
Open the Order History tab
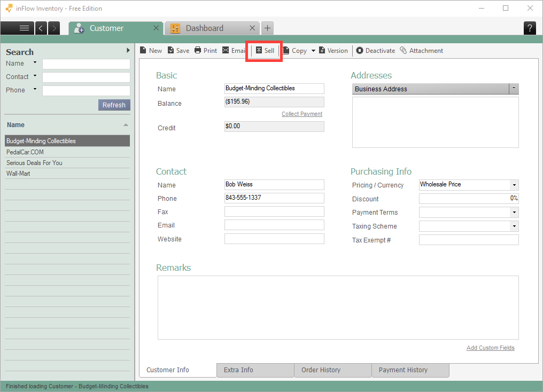point(333,370)
